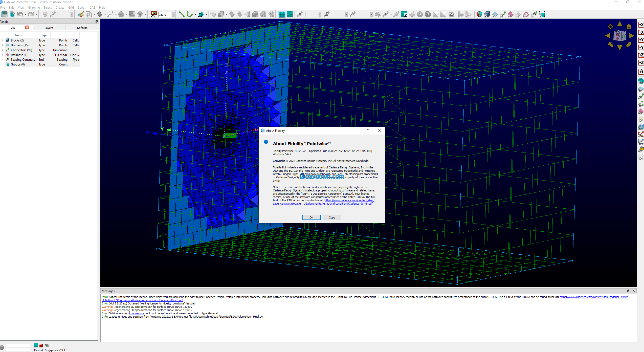
Task: Open the Examine menu
Action: (x=34, y=7)
